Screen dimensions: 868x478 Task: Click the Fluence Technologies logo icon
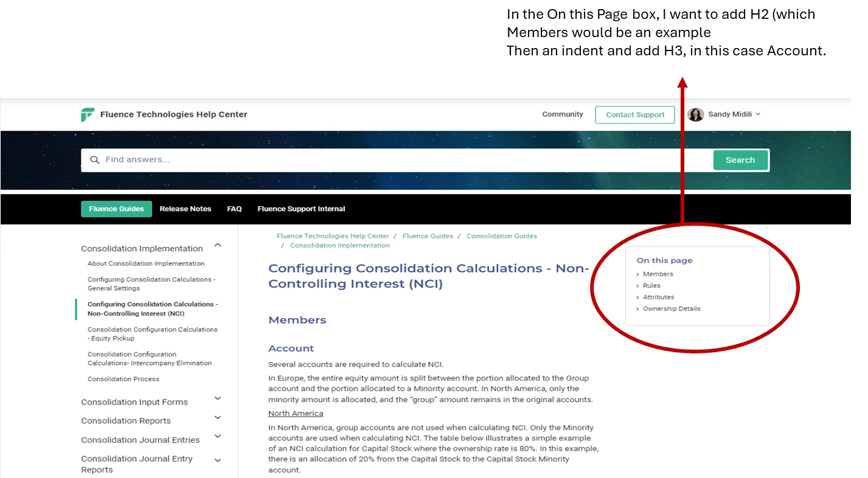[x=88, y=114]
